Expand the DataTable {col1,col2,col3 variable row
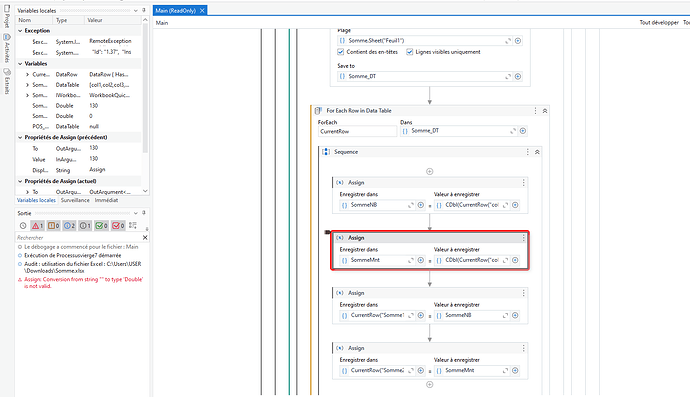The height and width of the screenshot is (397, 690). pyautogui.click(x=27, y=85)
